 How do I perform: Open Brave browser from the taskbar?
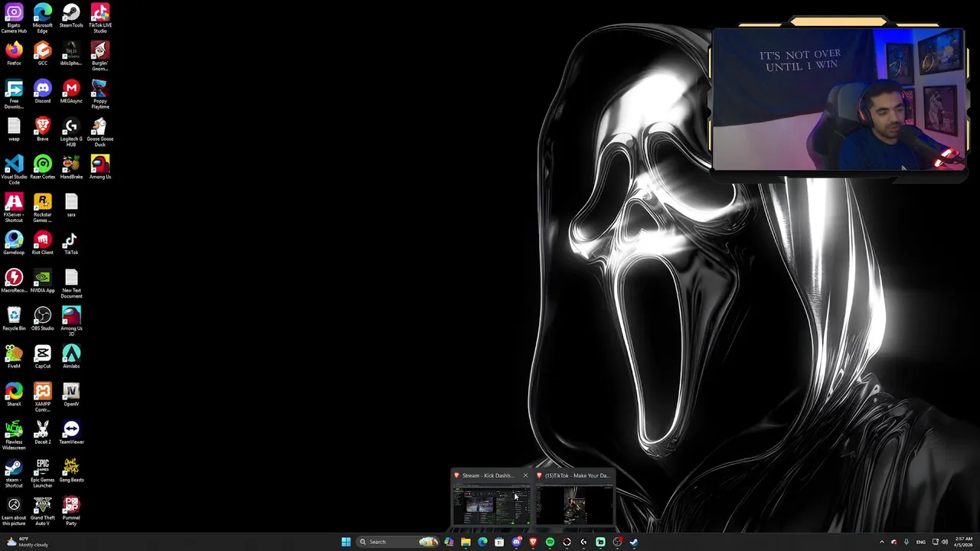click(x=533, y=542)
